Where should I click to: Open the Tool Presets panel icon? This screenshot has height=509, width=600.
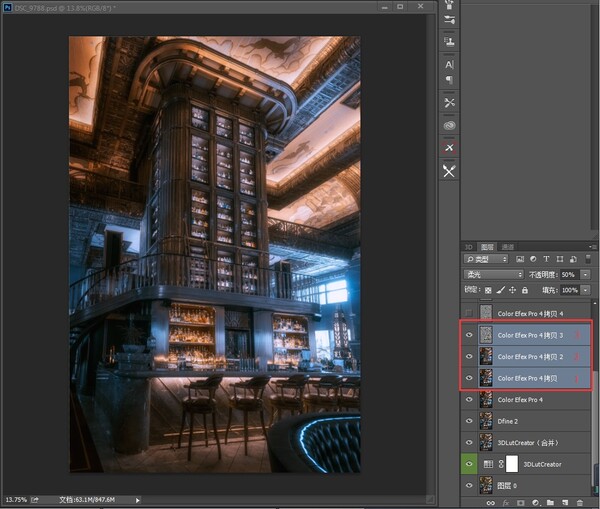pyautogui.click(x=449, y=103)
